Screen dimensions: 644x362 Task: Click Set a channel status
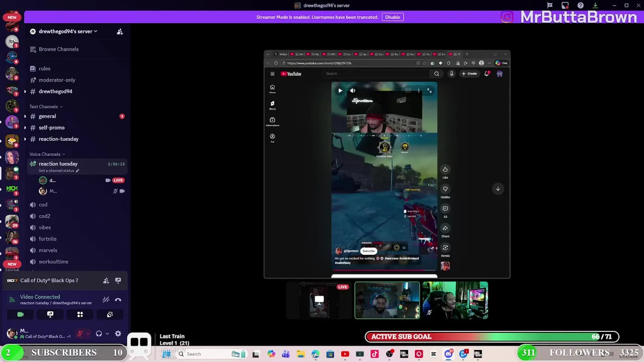(58, 171)
